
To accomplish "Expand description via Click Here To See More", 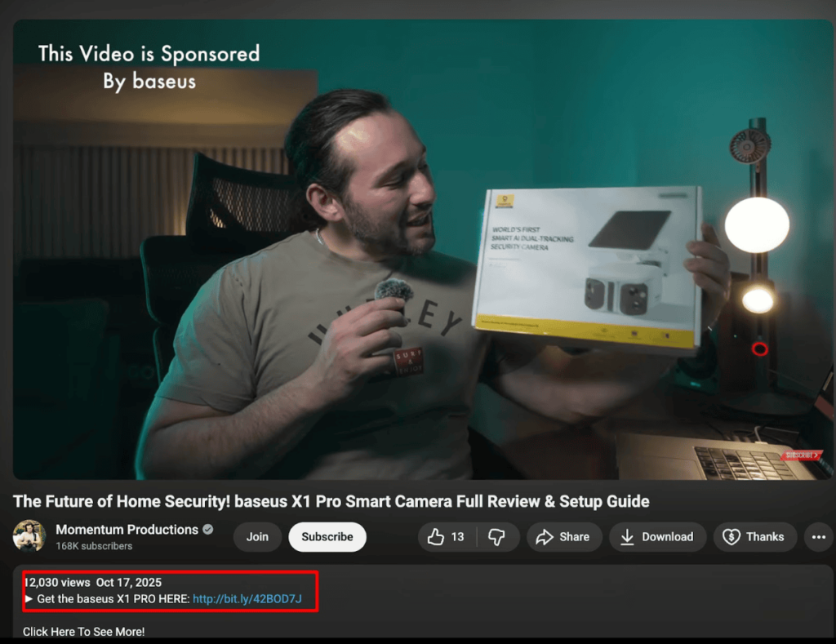I will (x=84, y=632).
